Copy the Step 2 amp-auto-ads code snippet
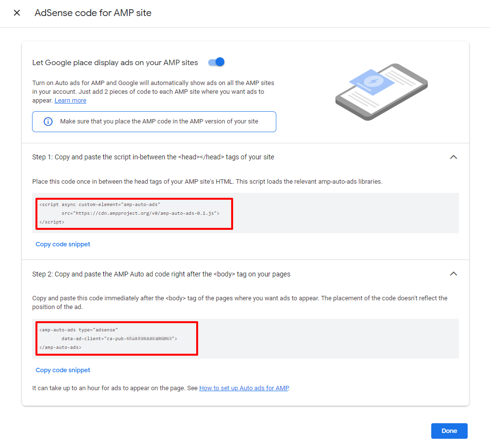Image resolution: width=490 pixels, height=448 pixels. (x=63, y=370)
